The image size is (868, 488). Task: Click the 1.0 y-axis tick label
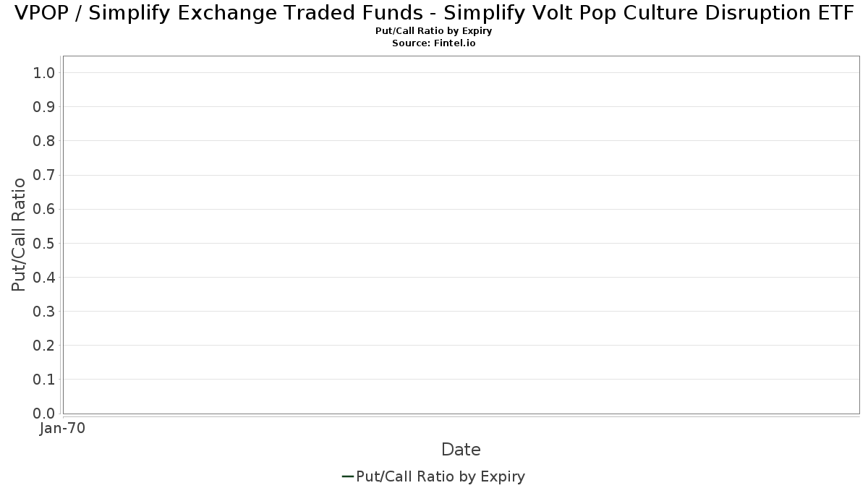click(44, 72)
